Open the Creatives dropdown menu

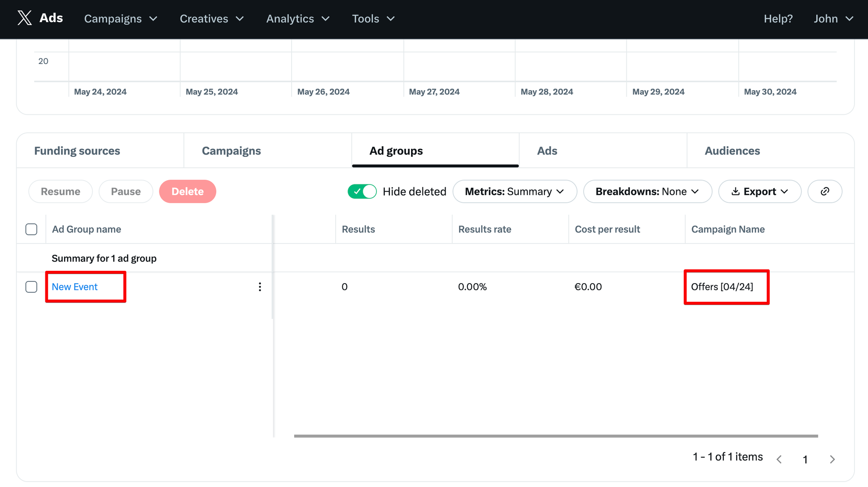[212, 19]
